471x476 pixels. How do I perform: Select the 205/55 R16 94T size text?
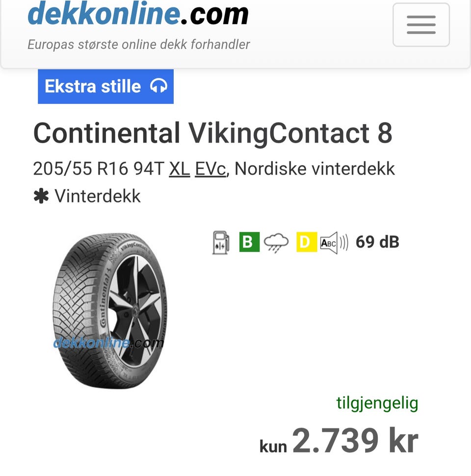pos(99,169)
